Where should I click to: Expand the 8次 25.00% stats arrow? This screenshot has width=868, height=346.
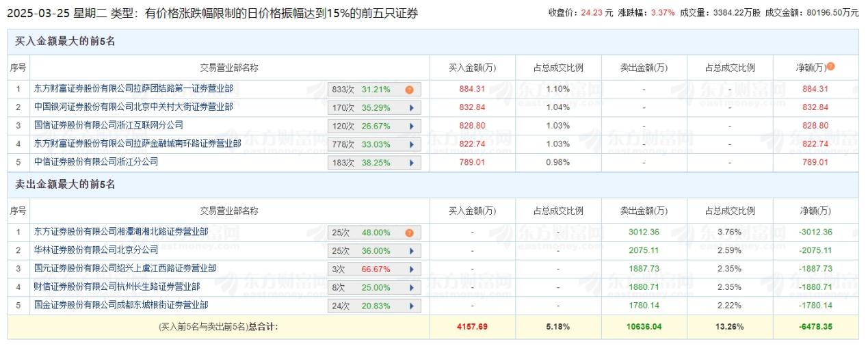[x=411, y=288]
